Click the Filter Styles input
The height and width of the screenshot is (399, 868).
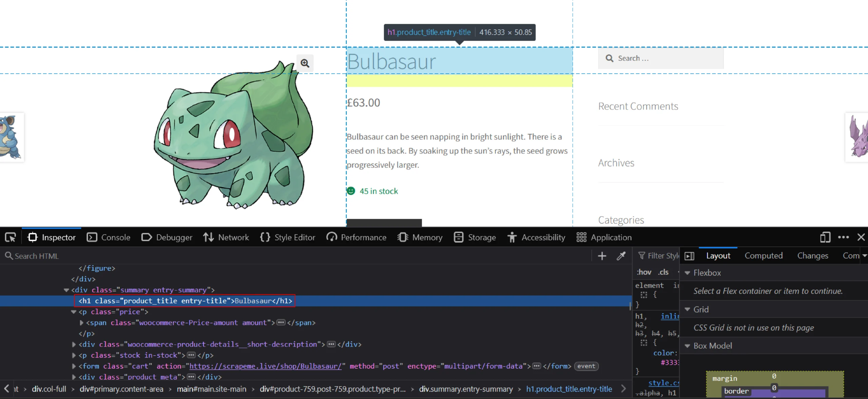coord(658,256)
